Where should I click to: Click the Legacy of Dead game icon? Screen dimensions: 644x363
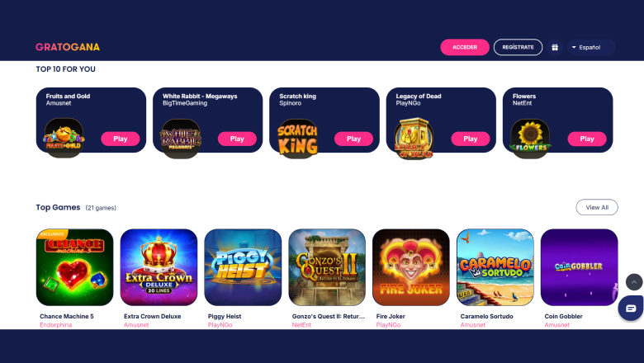(414, 139)
